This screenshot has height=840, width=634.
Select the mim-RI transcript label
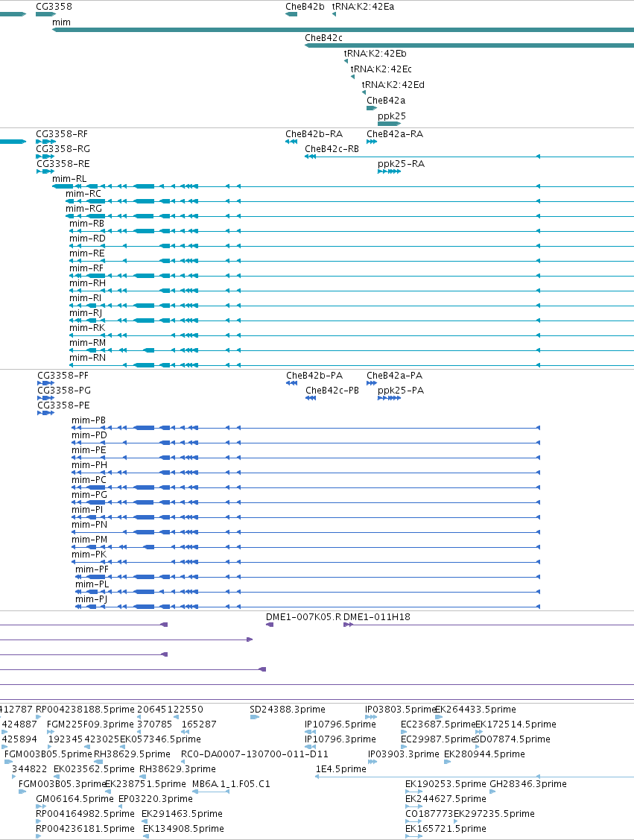tap(85, 298)
